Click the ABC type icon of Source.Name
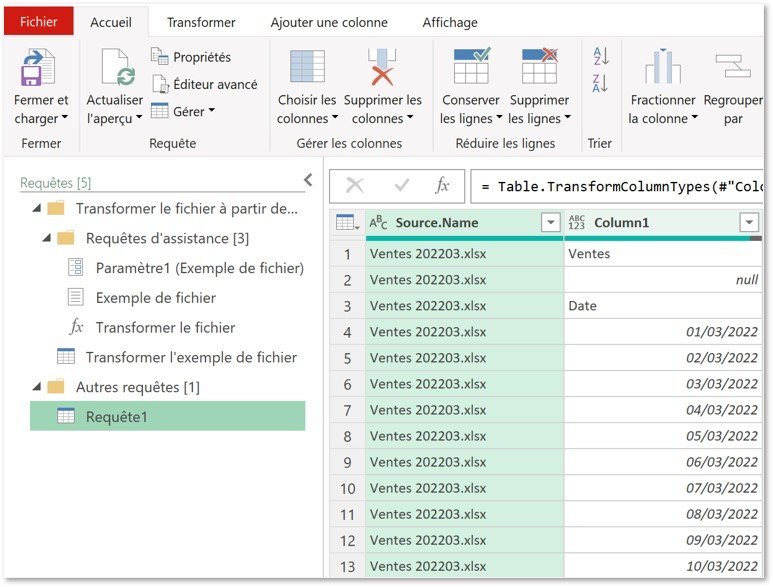Screen dimensions: 773x587 point(378,223)
